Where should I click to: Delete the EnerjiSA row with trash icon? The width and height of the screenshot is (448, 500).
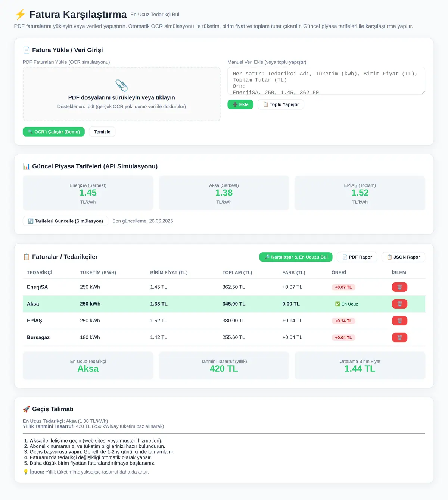399,287
